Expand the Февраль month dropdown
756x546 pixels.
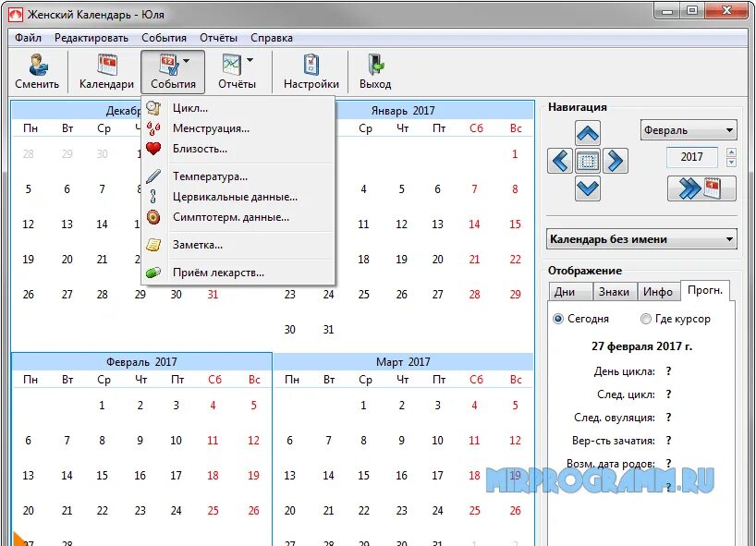pos(689,130)
